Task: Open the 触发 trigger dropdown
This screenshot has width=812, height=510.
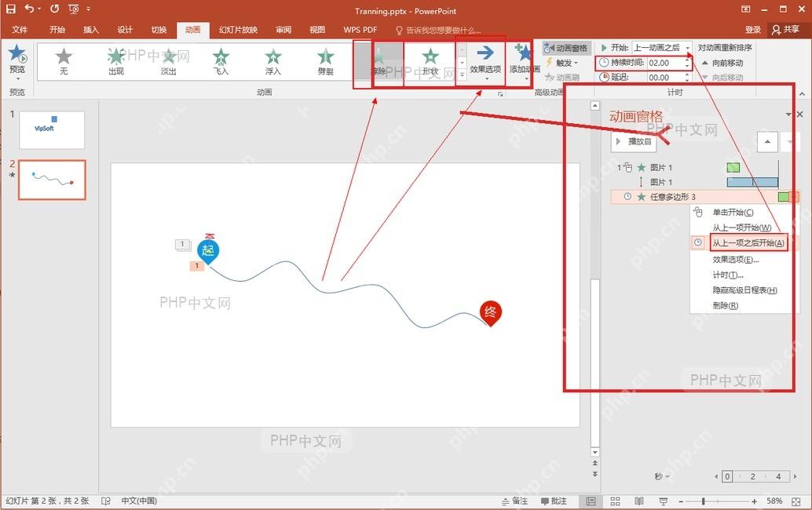Action: [x=562, y=63]
